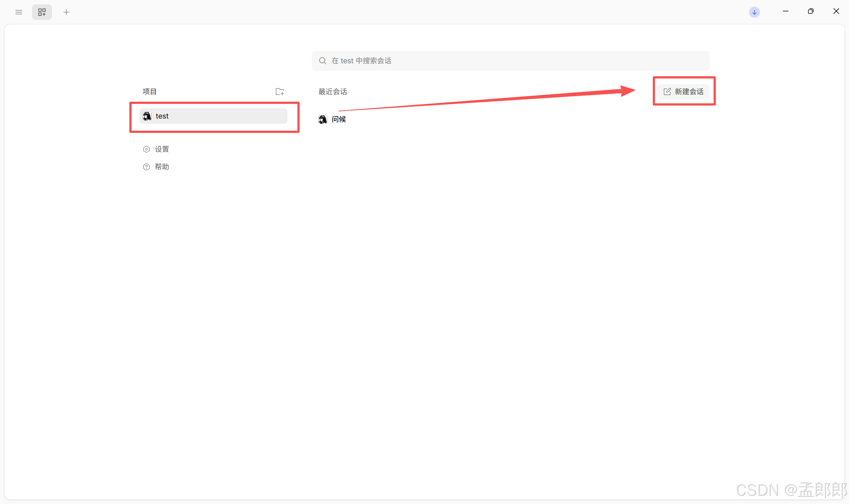The image size is (849, 504).
Task: Create a new project folder icon
Action: [x=280, y=92]
